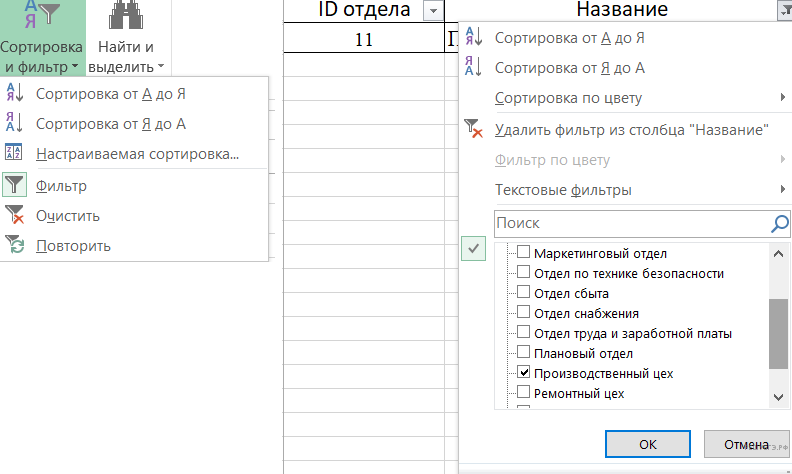Click the Фильтр funnel icon in left menu
Screen dimensions: 792x474
(16, 186)
